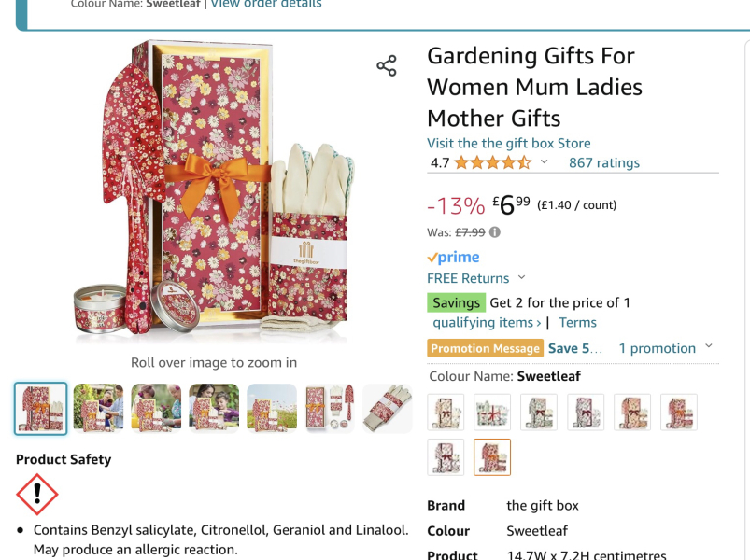
Task: Select the first colour swatch in grid
Action: [446, 413]
